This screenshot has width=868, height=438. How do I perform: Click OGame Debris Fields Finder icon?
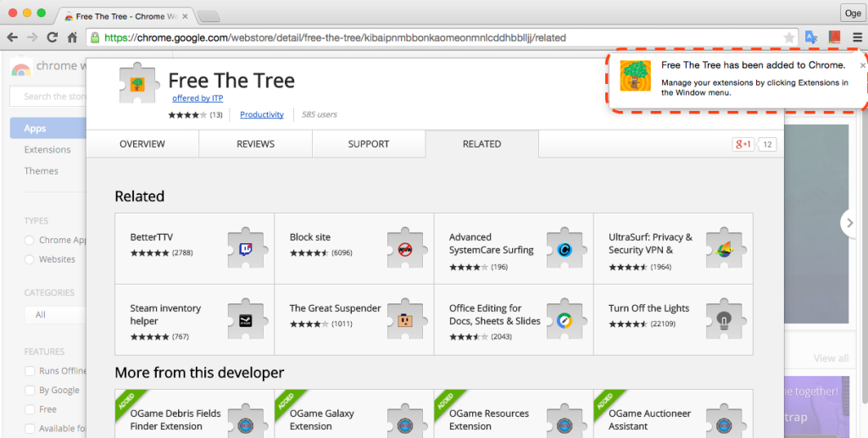pyautogui.click(x=246, y=423)
